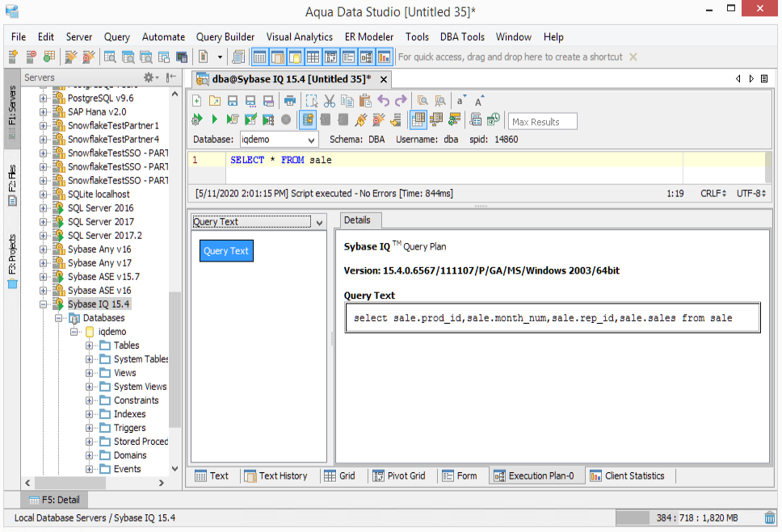Click the Undo arrow icon

pyautogui.click(x=383, y=101)
